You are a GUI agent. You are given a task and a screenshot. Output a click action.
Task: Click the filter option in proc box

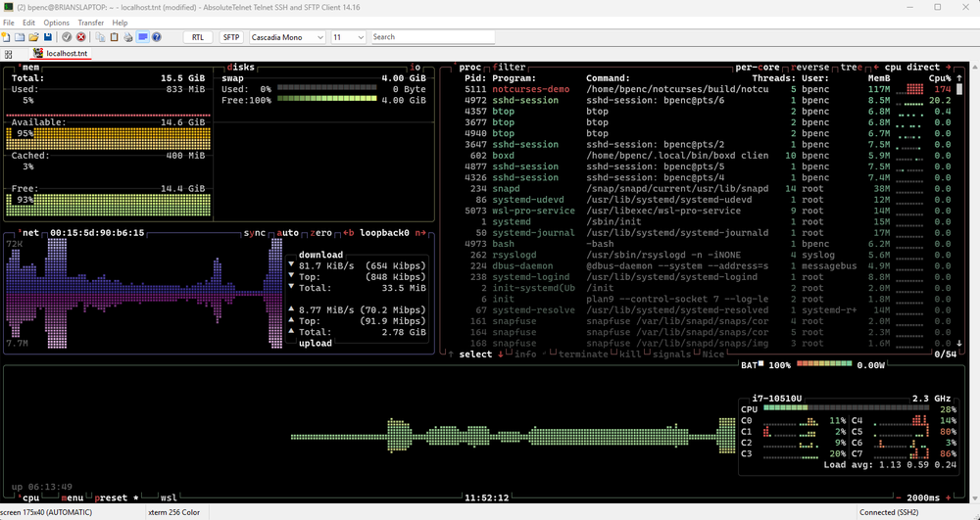tap(509, 67)
